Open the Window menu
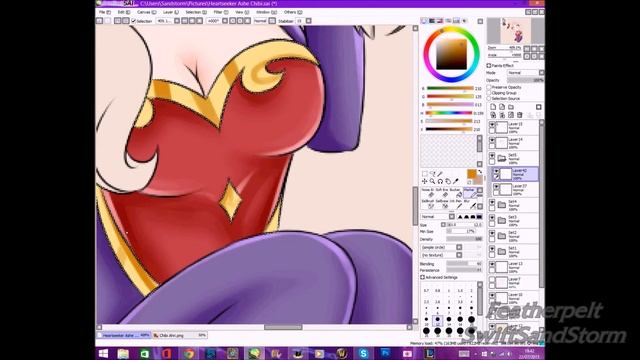 click(x=266, y=12)
